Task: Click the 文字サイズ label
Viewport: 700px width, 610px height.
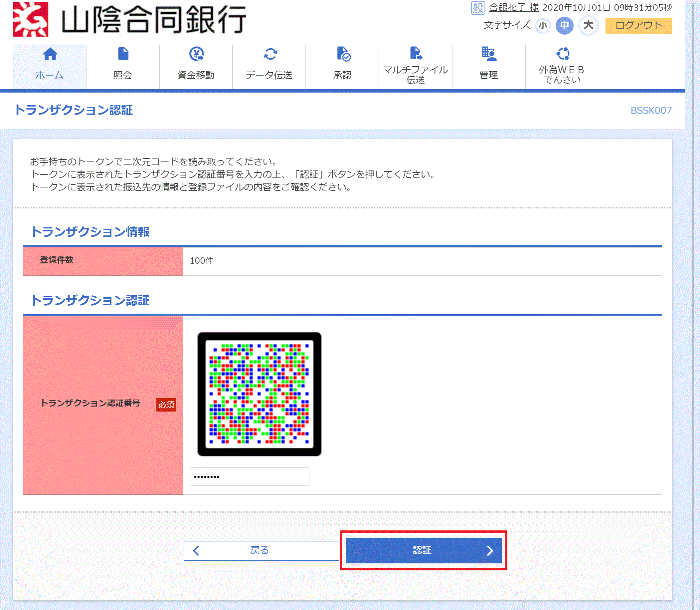Action: (507, 25)
